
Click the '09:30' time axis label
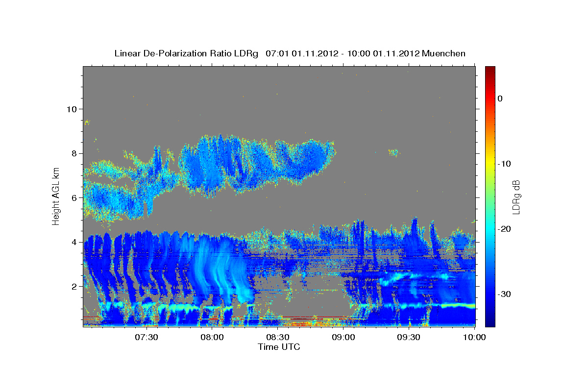(409, 338)
